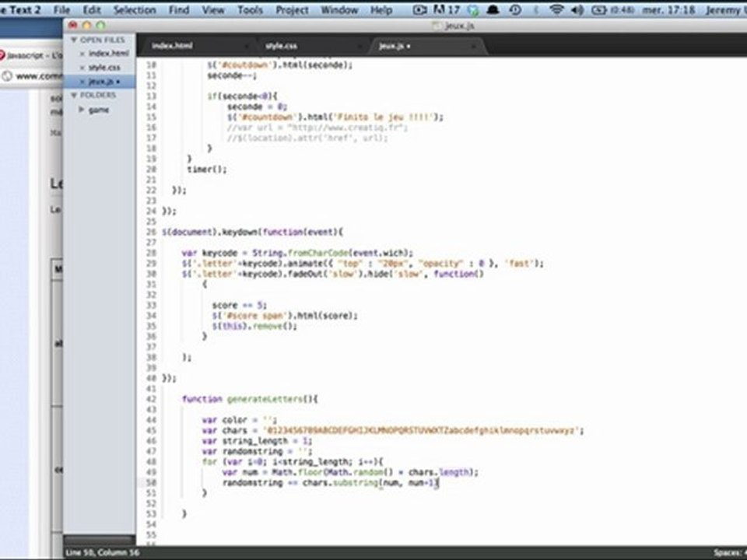Select style.css in the open files list
Image resolution: width=747 pixels, height=560 pixels.
click(x=104, y=68)
